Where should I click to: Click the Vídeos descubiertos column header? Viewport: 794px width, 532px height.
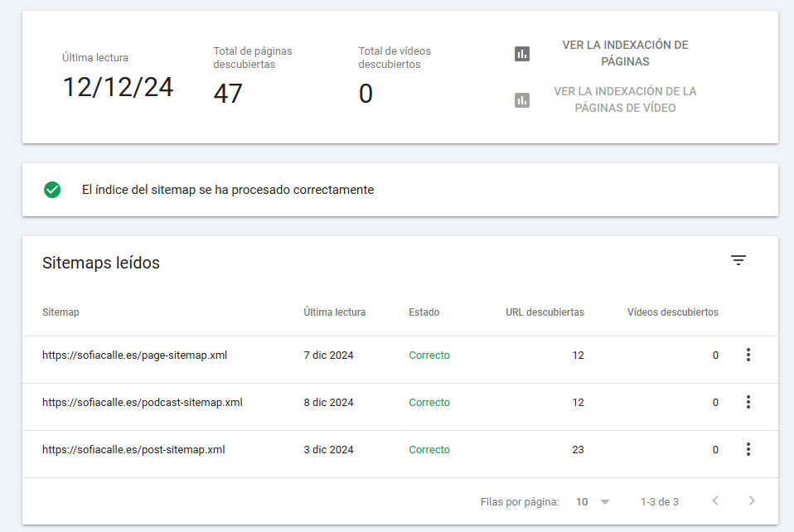672,312
